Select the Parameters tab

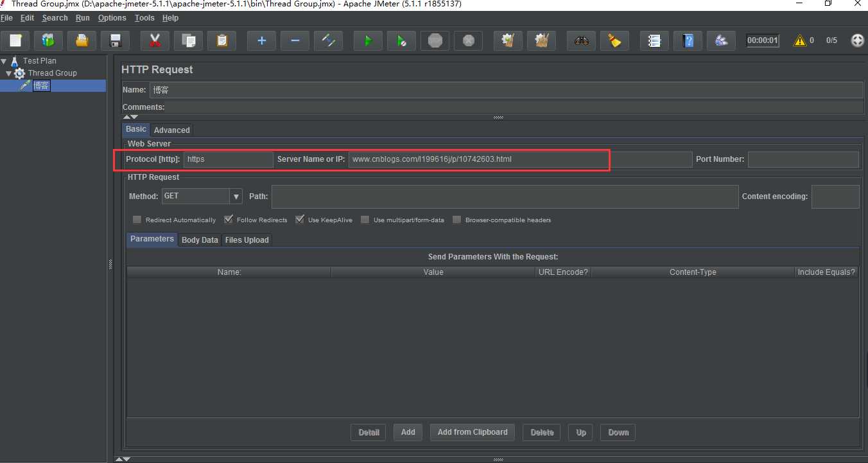click(x=152, y=239)
